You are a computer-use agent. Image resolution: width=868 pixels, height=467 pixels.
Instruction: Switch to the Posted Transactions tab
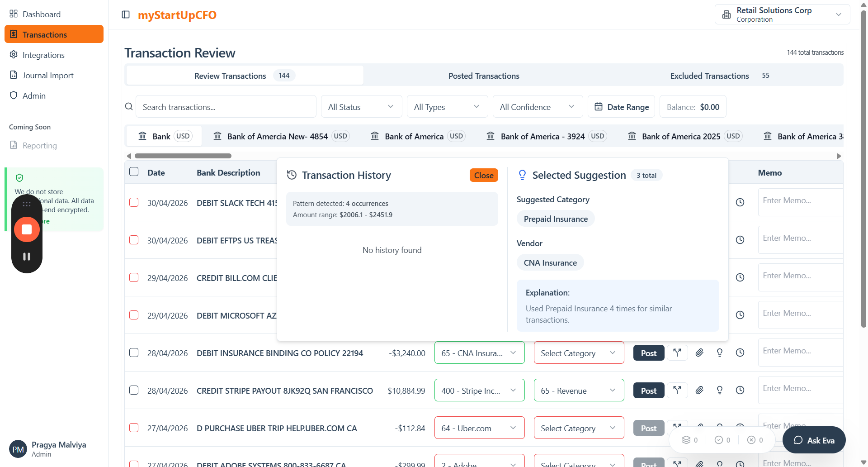483,76
